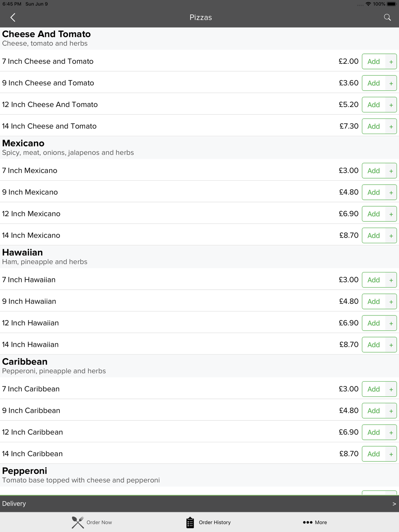Tap the Order Now cutlery icon
The height and width of the screenshot is (532, 399).
78,522
